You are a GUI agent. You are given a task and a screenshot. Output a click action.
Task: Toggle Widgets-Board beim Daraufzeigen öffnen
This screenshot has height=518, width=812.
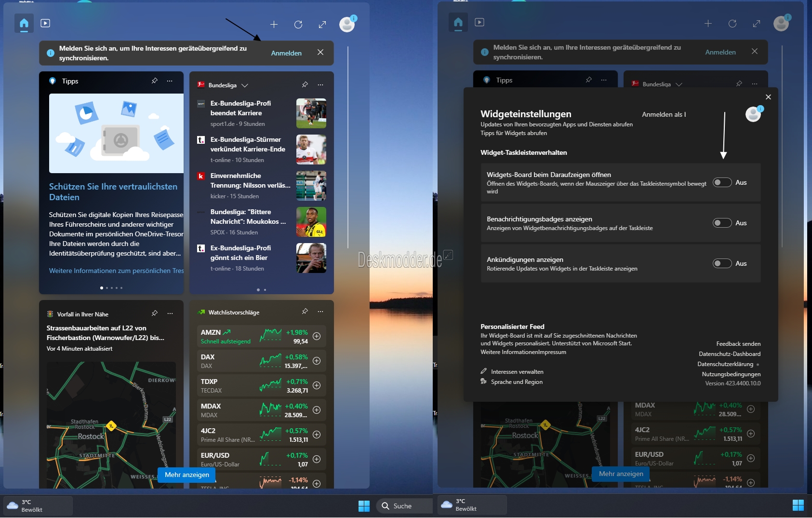click(x=722, y=182)
